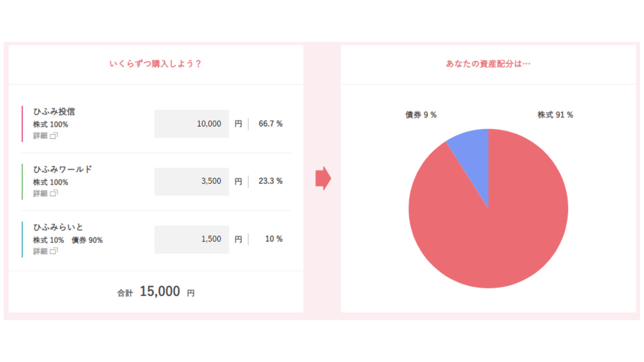Image resolution: width=644 pixels, height=362 pixels.
Task: Click the ひふみワールド fund name
Action: [x=63, y=169]
